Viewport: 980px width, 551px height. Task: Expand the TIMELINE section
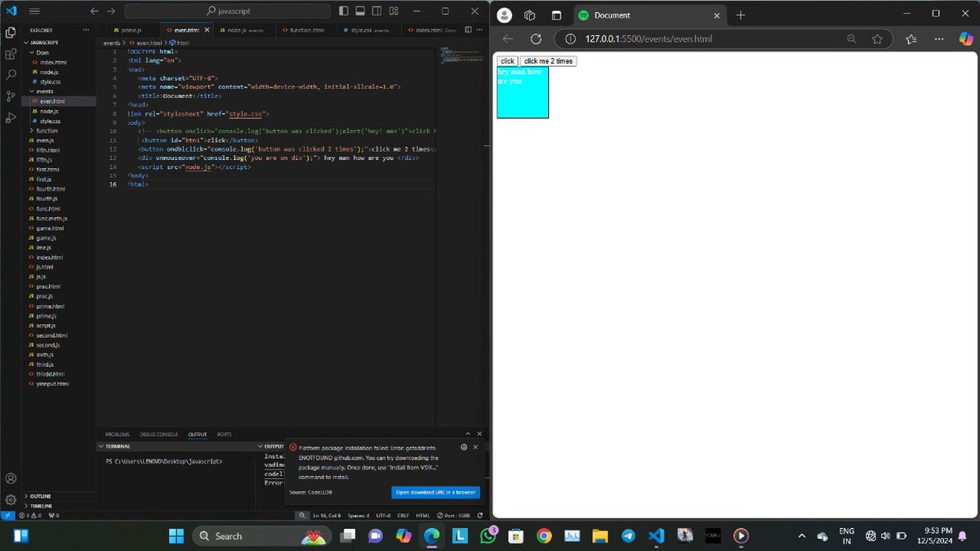[x=39, y=506]
